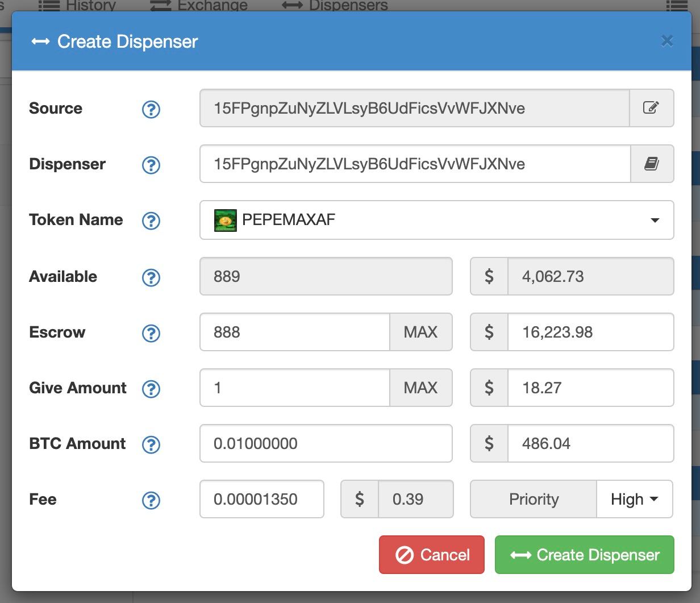This screenshot has width=700, height=603.
Task: Click the Escrow question mark icon
Action: [151, 333]
